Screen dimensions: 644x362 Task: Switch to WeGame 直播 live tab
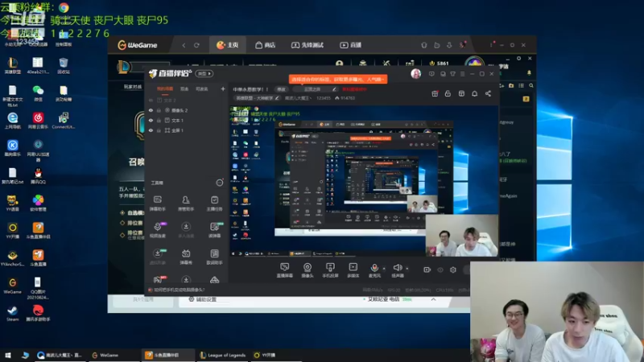[350, 45]
